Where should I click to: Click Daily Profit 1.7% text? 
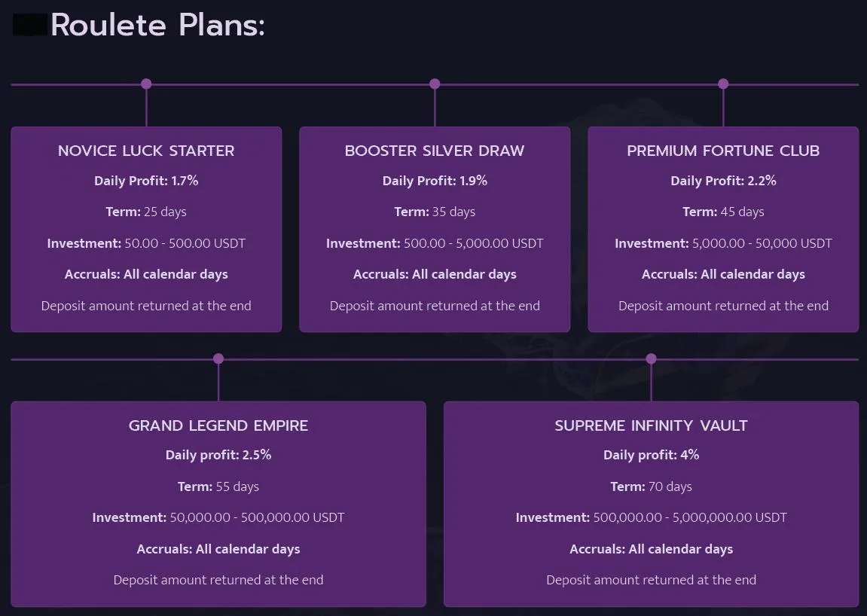(x=146, y=181)
